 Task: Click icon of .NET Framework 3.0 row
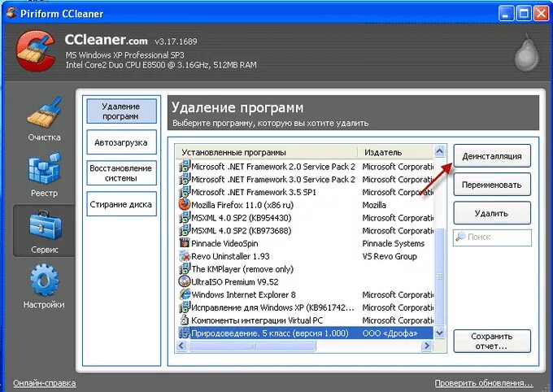[x=184, y=179]
